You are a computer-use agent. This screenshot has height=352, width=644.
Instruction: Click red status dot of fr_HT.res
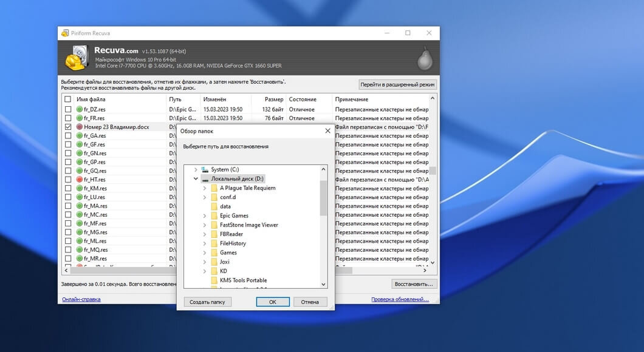pos(80,180)
